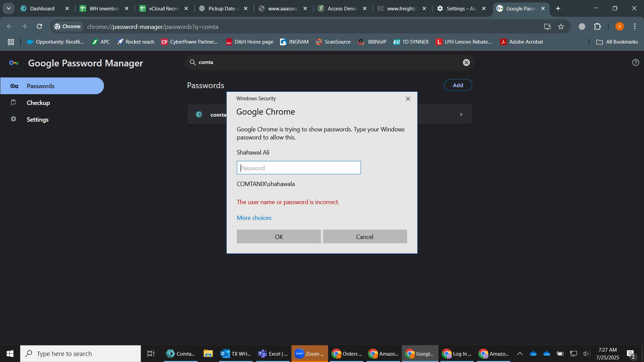
Task: Open the apps grid in bookmarks bar
Action: coord(11,42)
